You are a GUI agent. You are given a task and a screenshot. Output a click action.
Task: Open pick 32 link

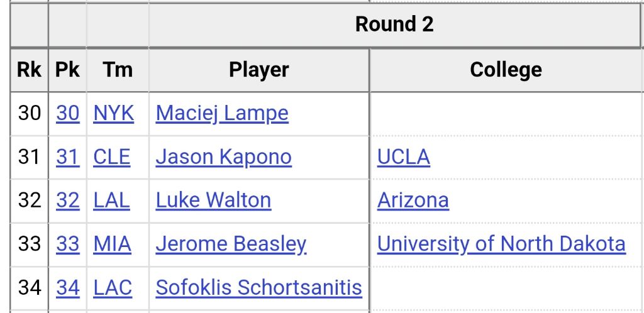pos(68,200)
